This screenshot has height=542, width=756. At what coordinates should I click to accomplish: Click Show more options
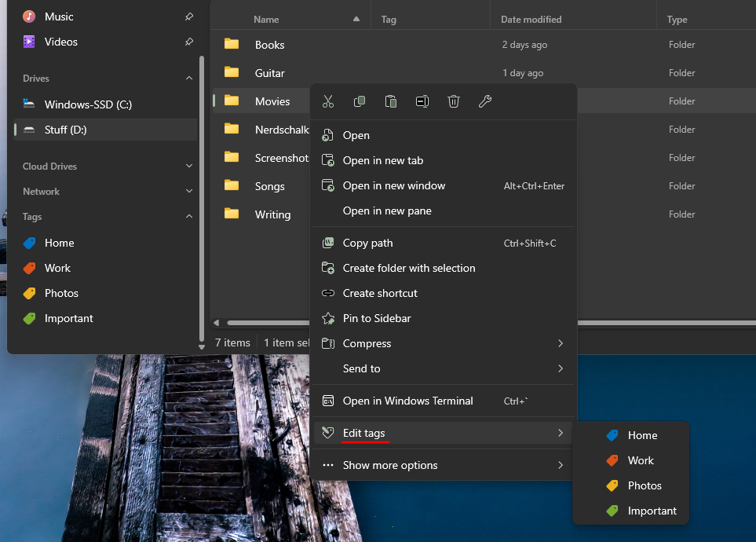[390, 465]
